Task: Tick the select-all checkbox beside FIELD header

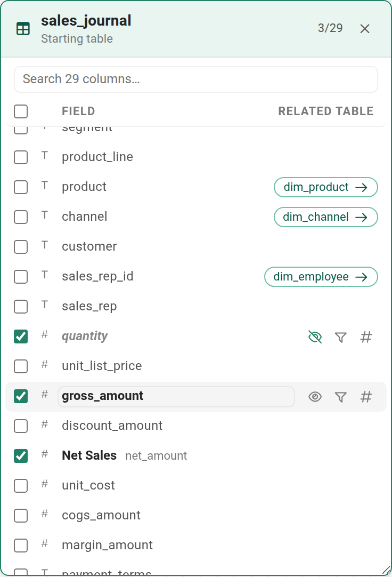Action: 21,111
